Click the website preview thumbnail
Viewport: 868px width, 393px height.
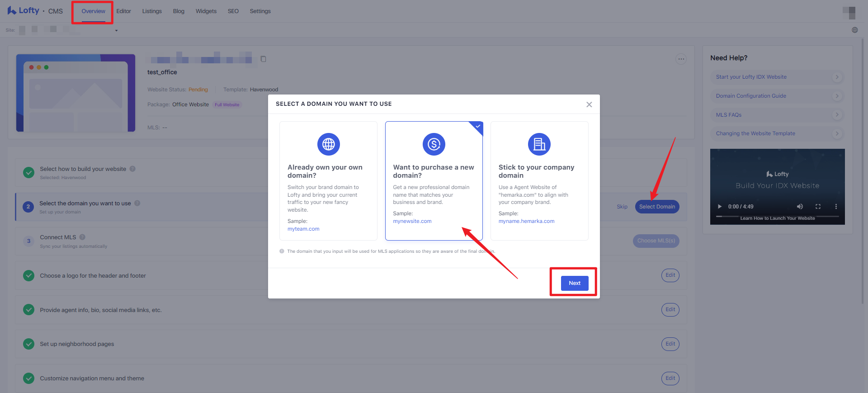coord(75,93)
